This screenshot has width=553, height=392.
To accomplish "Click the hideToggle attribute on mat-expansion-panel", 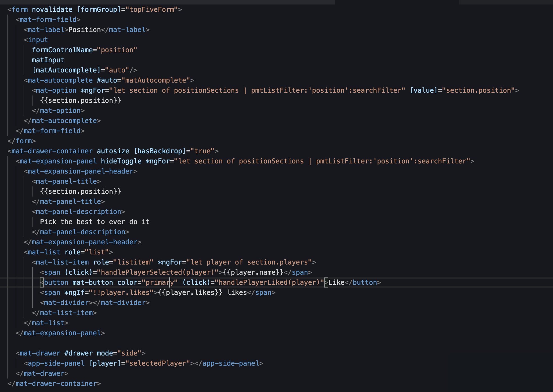I will 121,161.
